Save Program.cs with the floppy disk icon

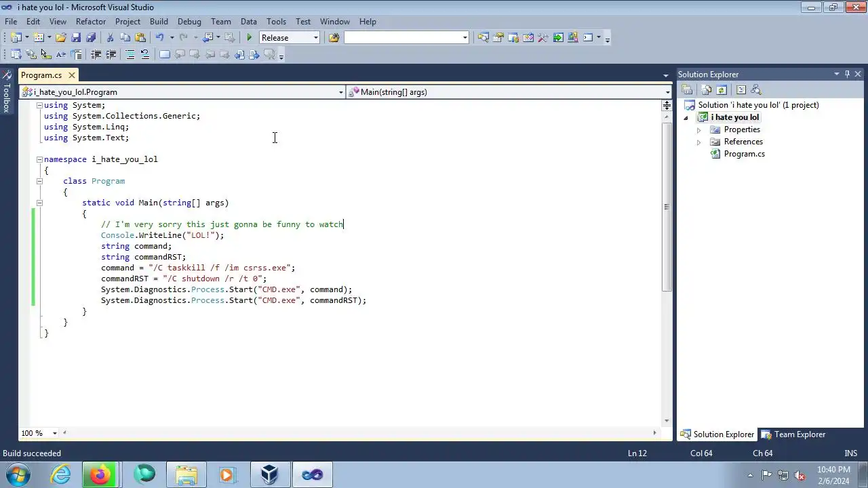click(76, 38)
